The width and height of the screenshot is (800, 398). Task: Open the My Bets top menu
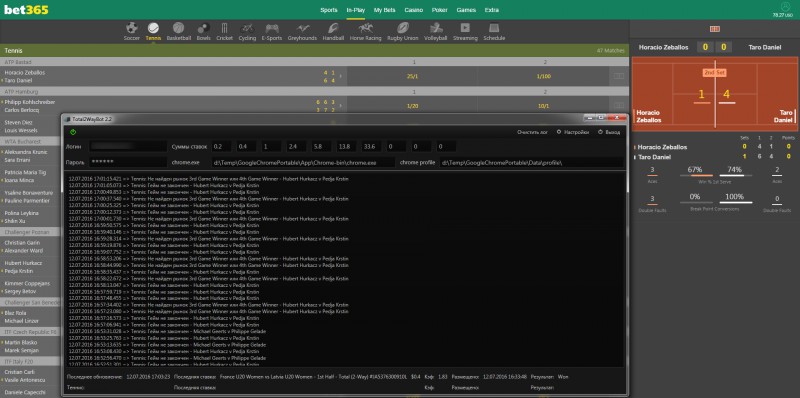[385, 10]
